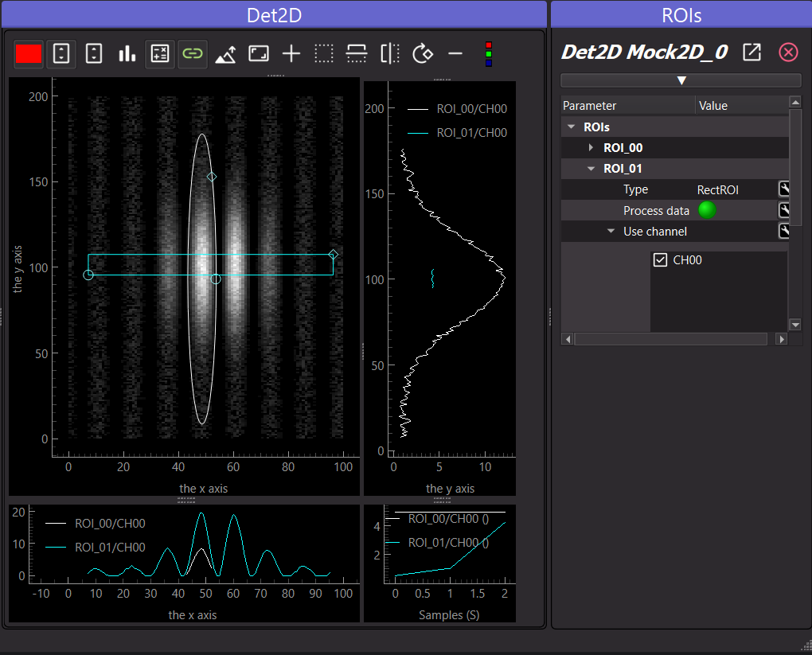Click the collapse arrow bar under title

pyautogui.click(x=681, y=80)
